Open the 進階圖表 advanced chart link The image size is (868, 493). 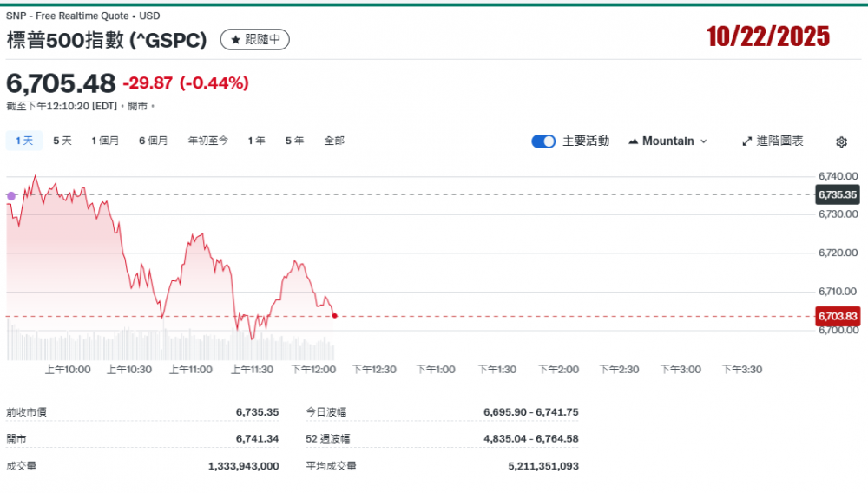pyautogui.click(x=779, y=141)
